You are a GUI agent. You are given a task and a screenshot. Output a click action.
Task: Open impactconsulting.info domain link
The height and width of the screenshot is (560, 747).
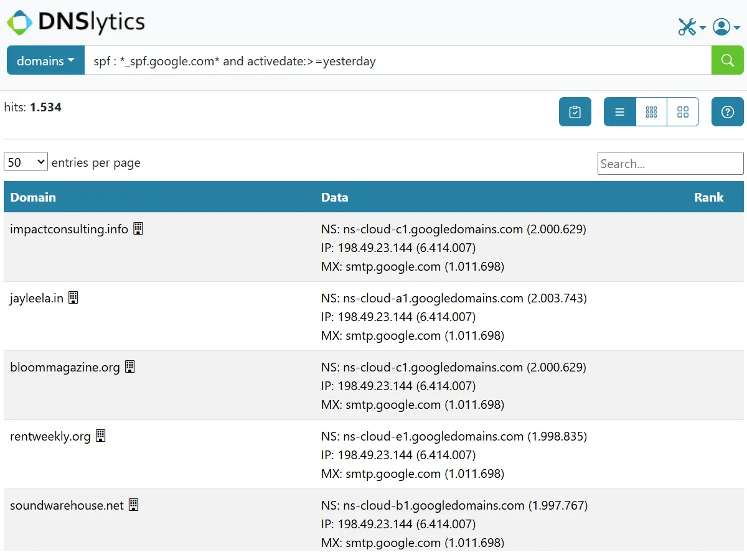pos(69,229)
